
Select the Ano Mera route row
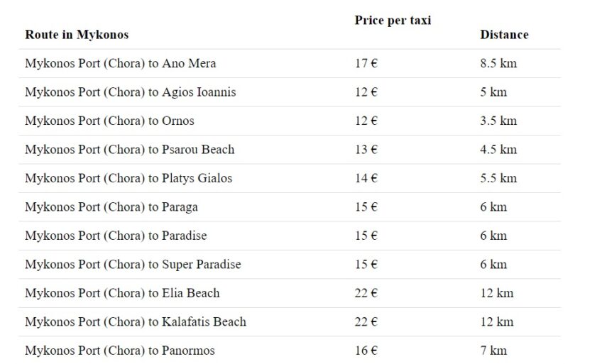(120, 63)
